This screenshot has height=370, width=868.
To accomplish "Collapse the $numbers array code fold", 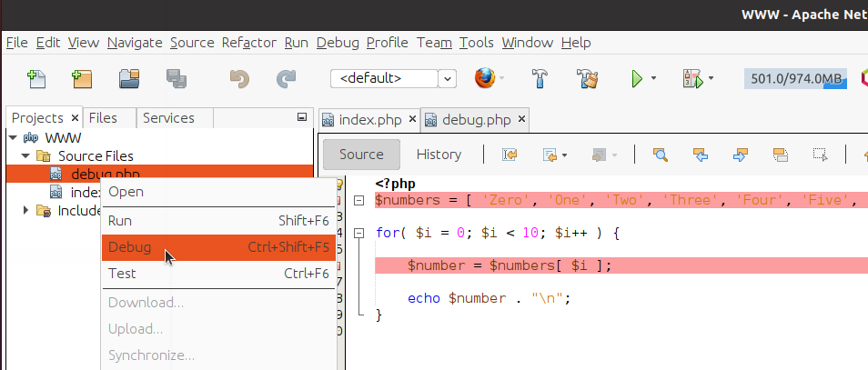I will pos(358,200).
